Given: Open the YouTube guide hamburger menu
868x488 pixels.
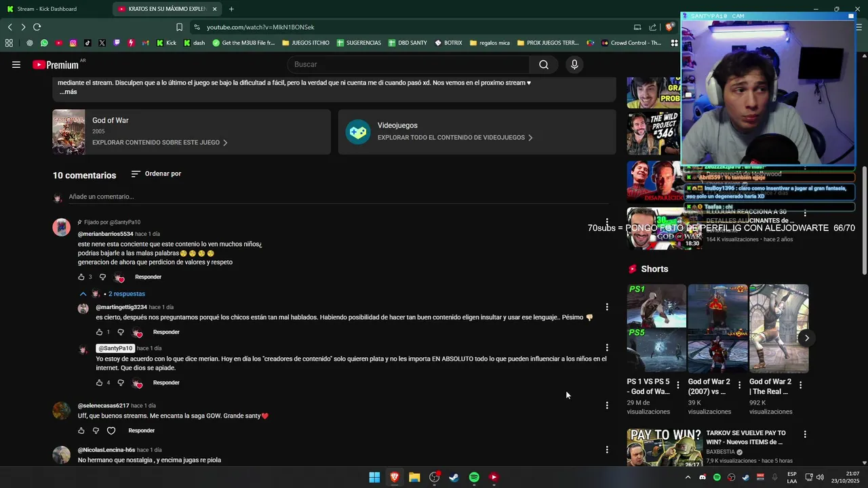Looking at the screenshot, I should 16,64.
